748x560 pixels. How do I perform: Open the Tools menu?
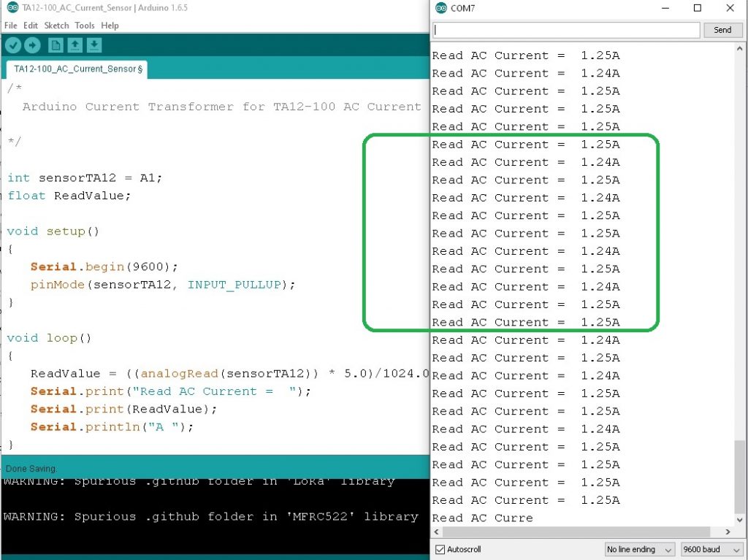(x=85, y=26)
